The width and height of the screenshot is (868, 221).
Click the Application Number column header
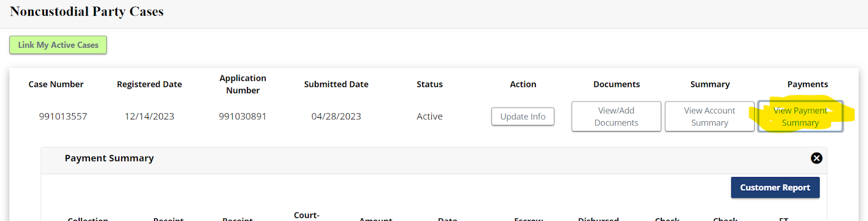(x=242, y=84)
